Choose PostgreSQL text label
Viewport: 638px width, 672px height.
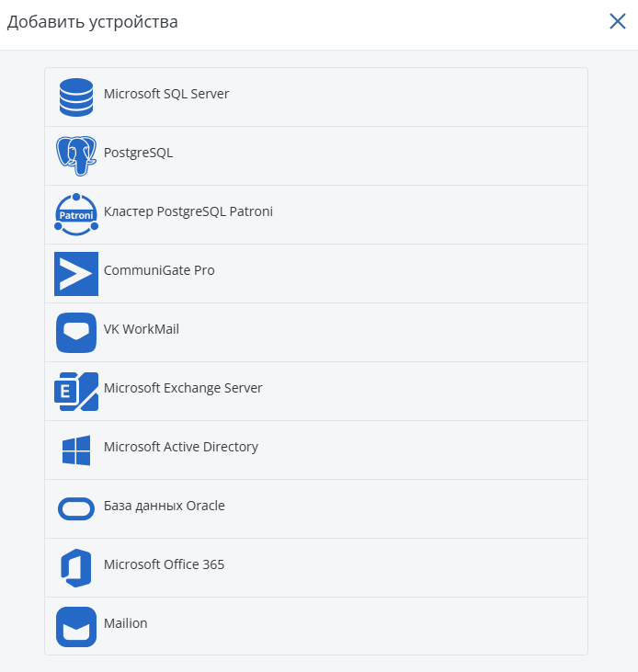tap(139, 153)
